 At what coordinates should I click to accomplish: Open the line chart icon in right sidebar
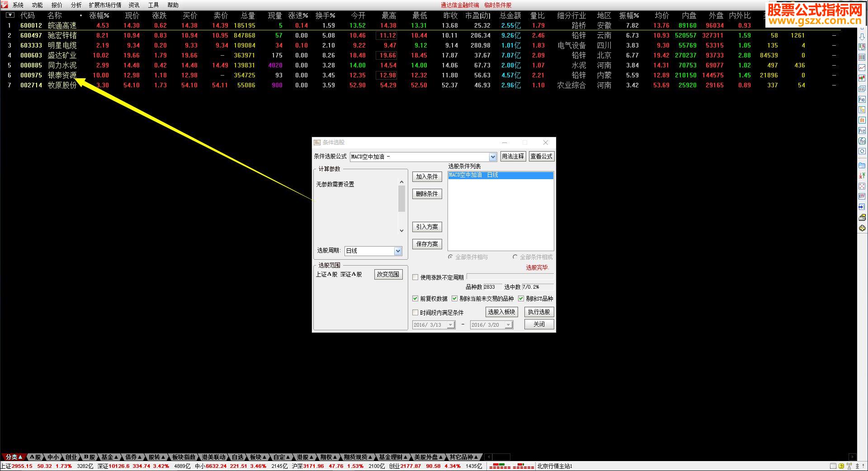862,67
